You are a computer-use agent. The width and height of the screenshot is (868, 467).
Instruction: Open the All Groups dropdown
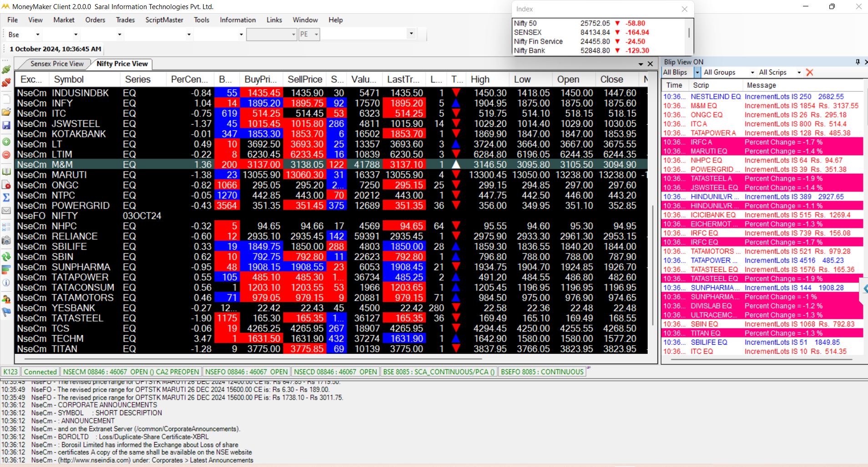(x=752, y=72)
